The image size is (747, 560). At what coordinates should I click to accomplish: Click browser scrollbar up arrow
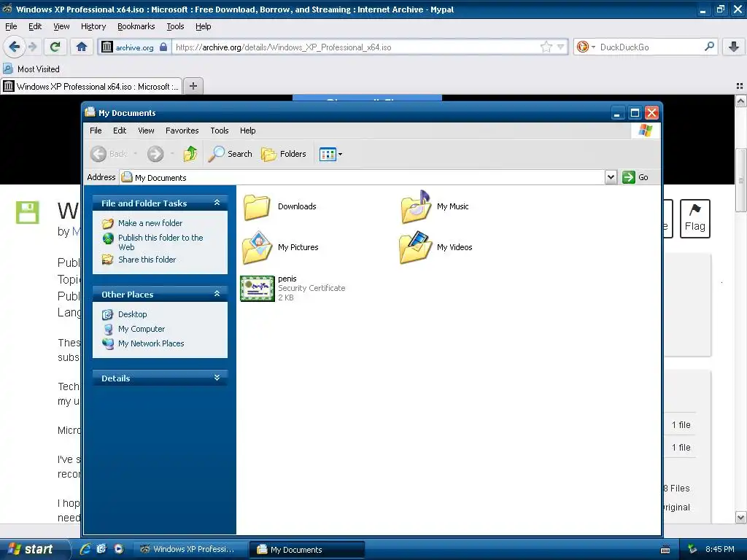coord(741,101)
